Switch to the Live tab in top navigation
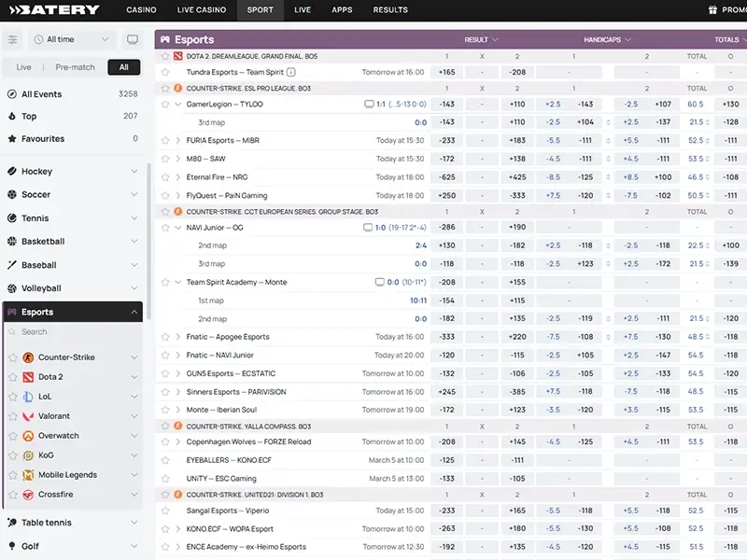The image size is (747, 560). (x=303, y=10)
